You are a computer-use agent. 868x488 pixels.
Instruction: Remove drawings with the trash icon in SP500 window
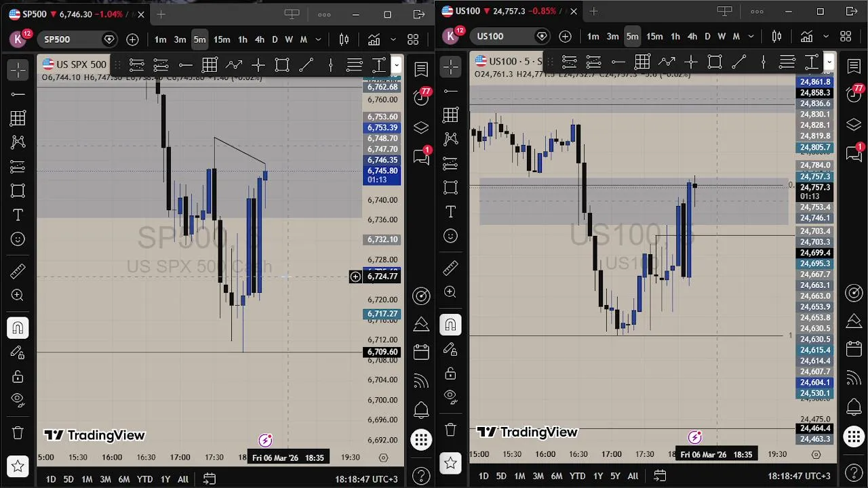pos(18,432)
